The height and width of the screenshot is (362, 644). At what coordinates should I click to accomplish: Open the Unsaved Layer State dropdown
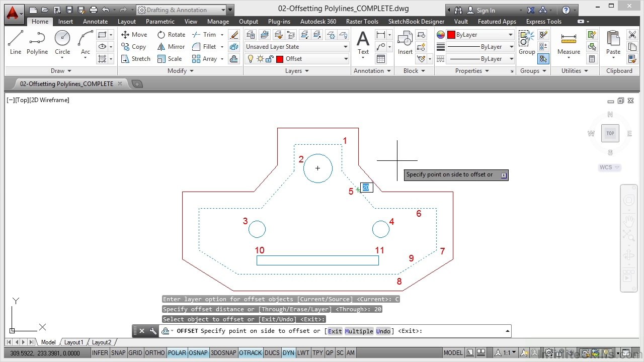(x=296, y=47)
